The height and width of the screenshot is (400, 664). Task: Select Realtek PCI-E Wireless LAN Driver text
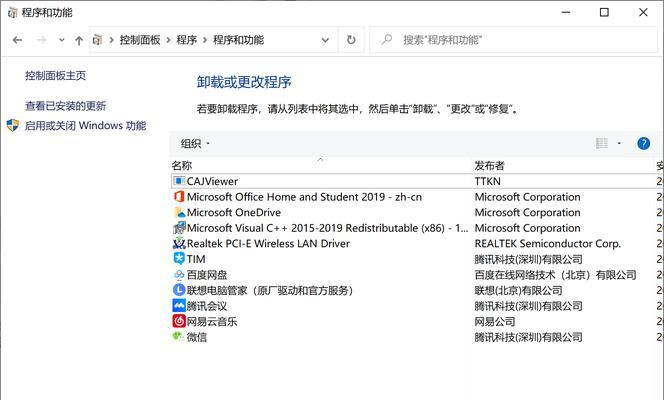tap(268, 244)
